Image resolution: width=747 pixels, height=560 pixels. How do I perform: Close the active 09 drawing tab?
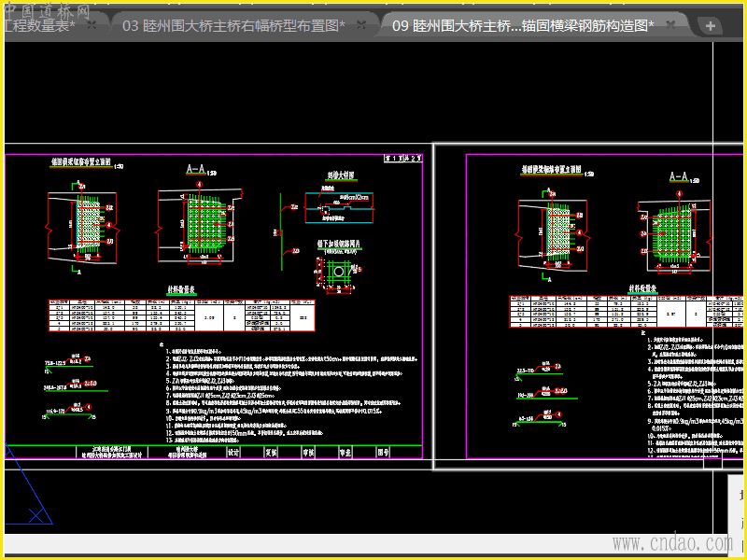click(x=672, y=25)
